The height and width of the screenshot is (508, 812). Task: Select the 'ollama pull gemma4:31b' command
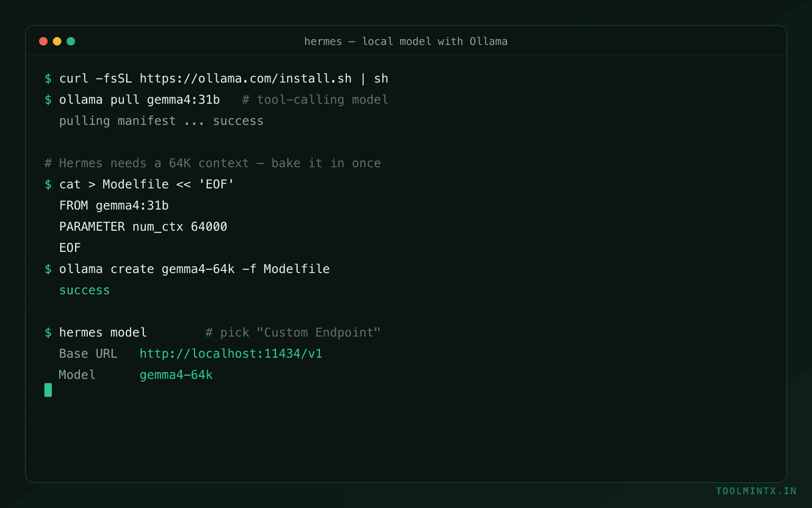coord(140,99)
